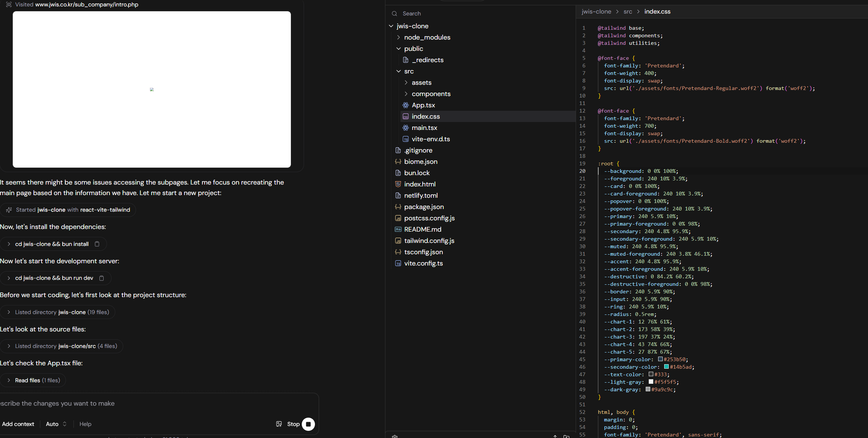Click the '@tailwind base;' code line

point(621,28)
